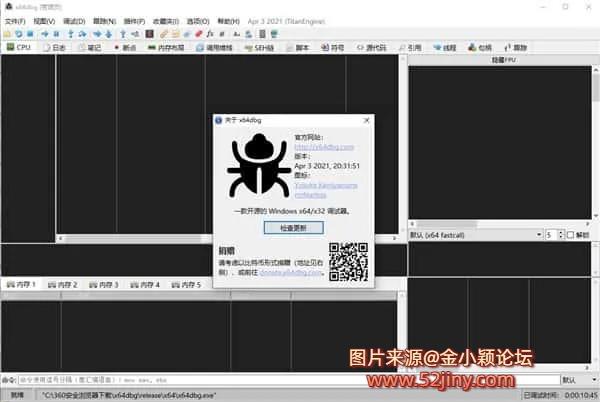This screenshot has height=402, width=600.
Task: Click the command input field
Action: pyautogui.click(x=289, y=380)
